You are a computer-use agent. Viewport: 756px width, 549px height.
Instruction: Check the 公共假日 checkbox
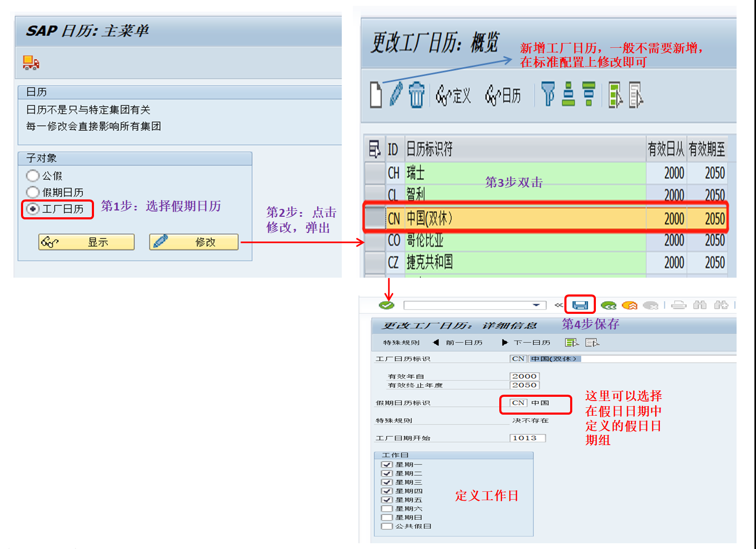(387, 526)
